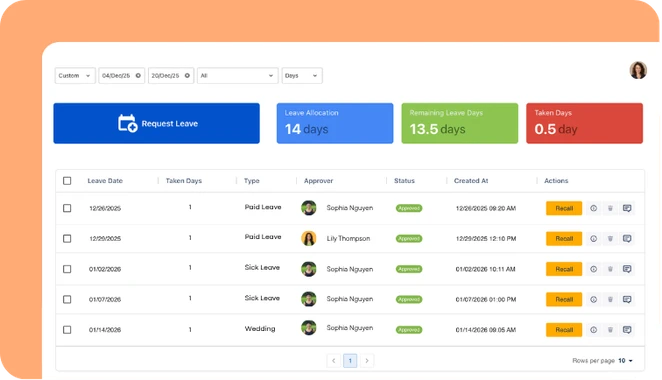Open the All leave type filter dropdown
This screenshot has height=380, width=662.
point(238,76)
